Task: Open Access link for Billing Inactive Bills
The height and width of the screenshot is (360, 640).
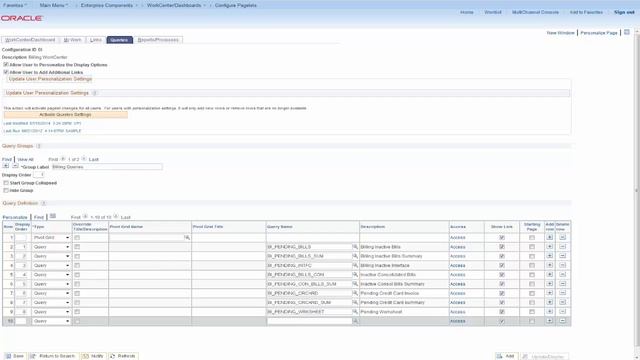Action: 458,247
